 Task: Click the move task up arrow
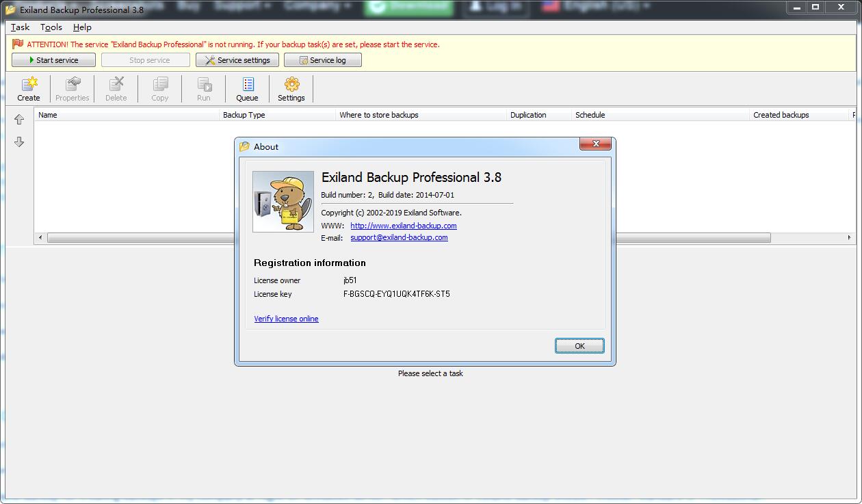tap(19, 119)
